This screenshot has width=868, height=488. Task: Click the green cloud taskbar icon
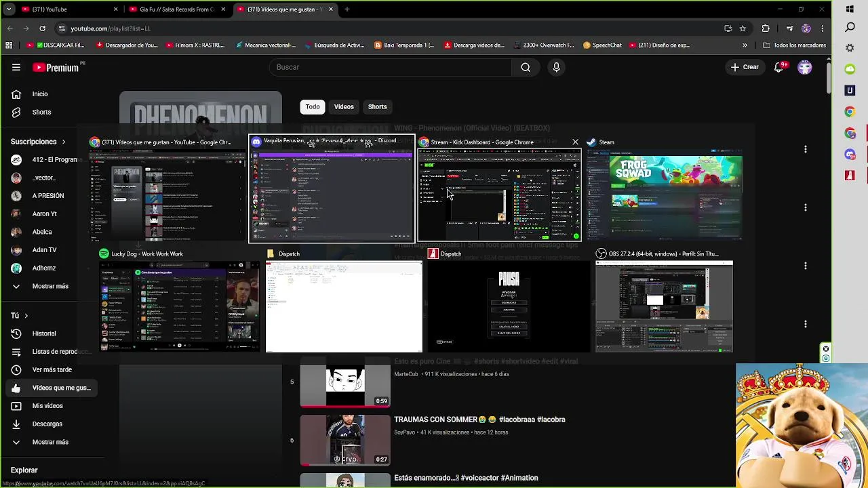850,69
